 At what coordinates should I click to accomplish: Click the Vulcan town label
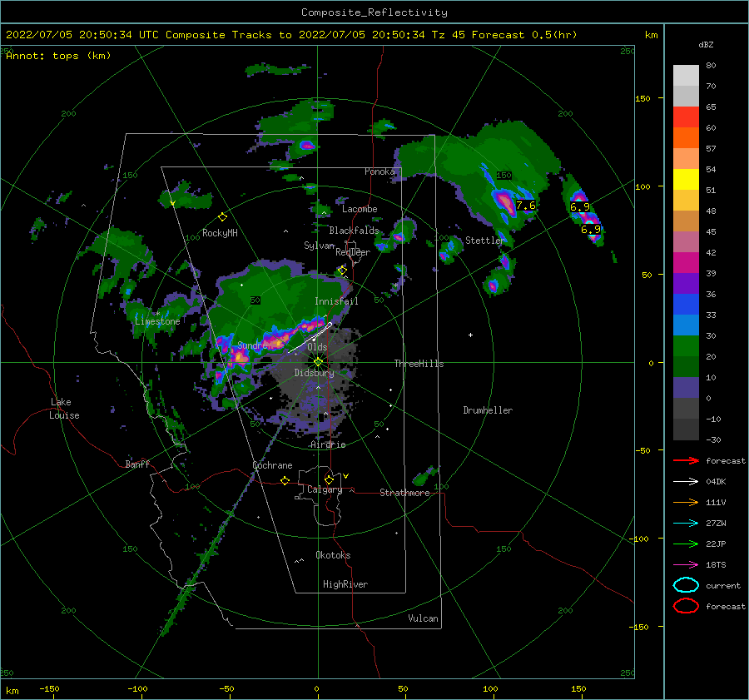pos(424,618)
